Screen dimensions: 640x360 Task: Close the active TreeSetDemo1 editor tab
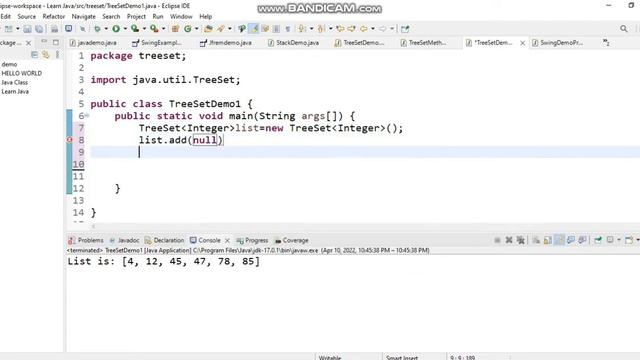[x=522, y=43]
